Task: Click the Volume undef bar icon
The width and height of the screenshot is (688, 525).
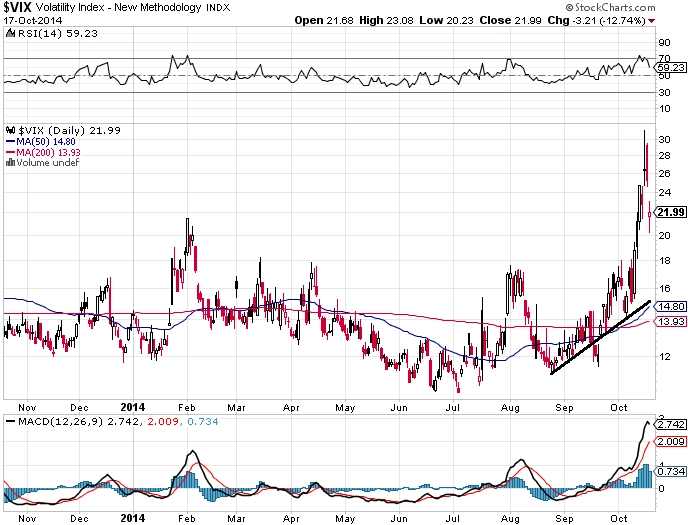Action: 10,163
